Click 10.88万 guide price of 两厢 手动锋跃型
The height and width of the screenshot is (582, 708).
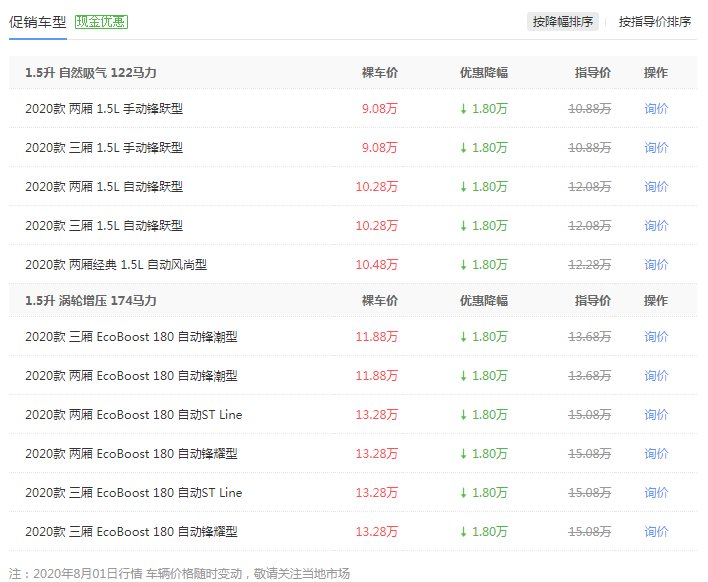click(589, 108)
